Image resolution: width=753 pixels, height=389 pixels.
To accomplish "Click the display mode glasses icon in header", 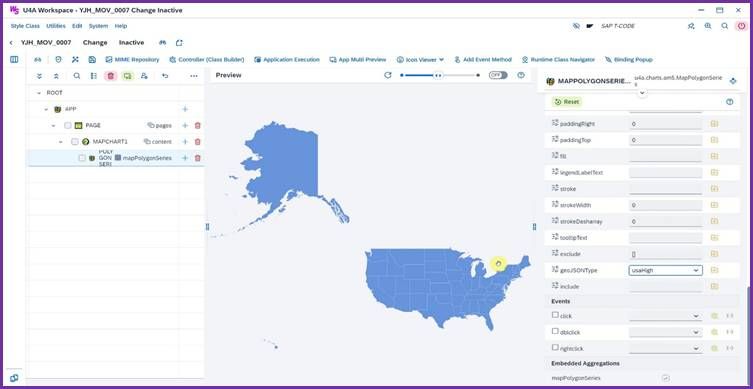I will [162, 43].
